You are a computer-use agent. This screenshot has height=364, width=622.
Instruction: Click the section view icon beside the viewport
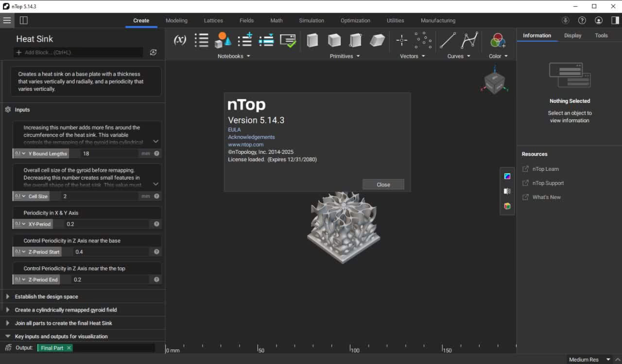[507, 191]
